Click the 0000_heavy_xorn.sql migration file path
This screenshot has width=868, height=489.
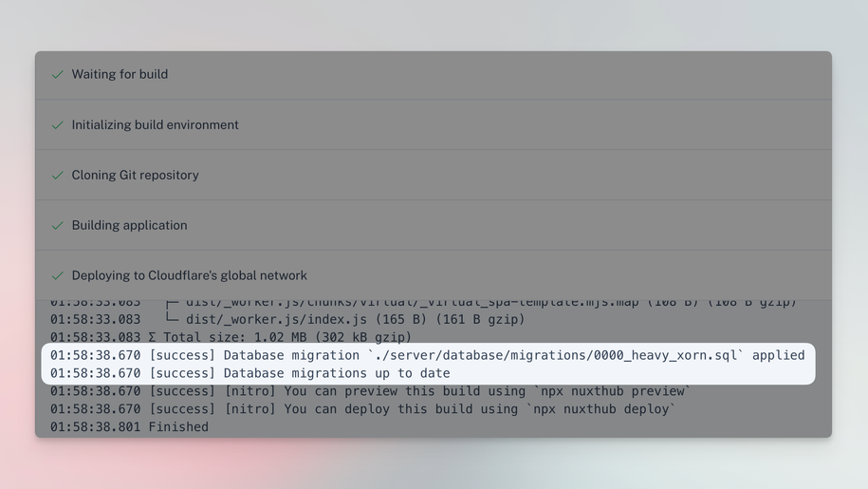pos(560,355)
